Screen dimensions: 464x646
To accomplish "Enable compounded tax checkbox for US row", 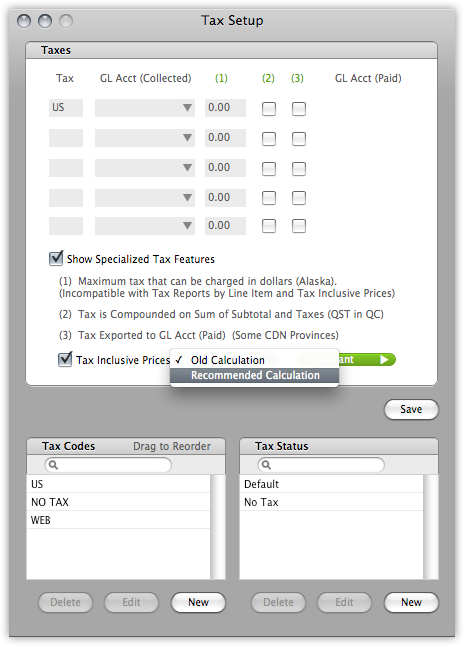I will pyautogui.click(x=269, y=109).
